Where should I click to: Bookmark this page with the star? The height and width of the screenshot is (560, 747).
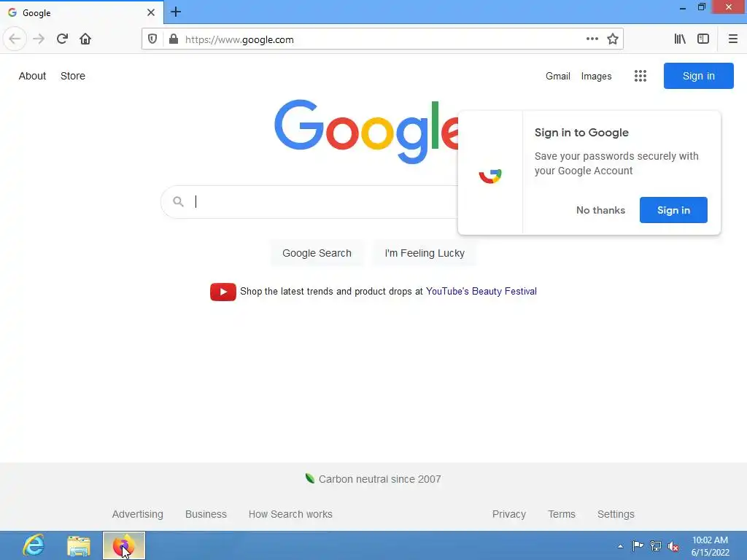[x=613, y=39]
